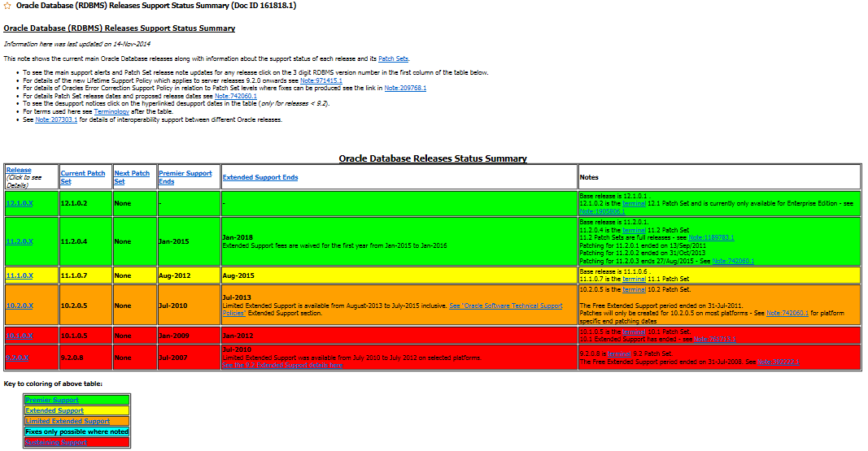Select the Jan-2009 premier support date
The width and height of the screenshot is (868, 451).
click(x=174, y=336)
